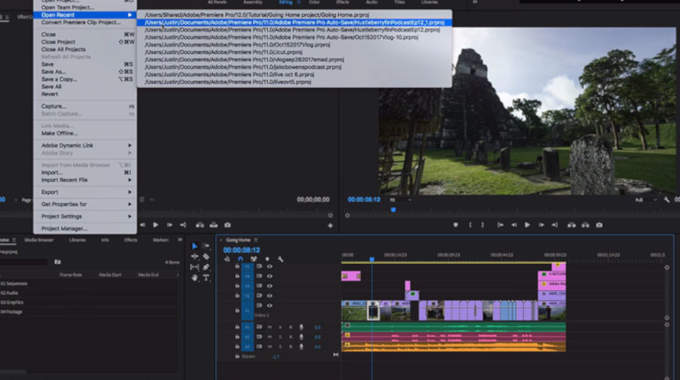Click Overwrite button in Source Monitor
This screenshot has height=380, width=680.
click(213, 225)
